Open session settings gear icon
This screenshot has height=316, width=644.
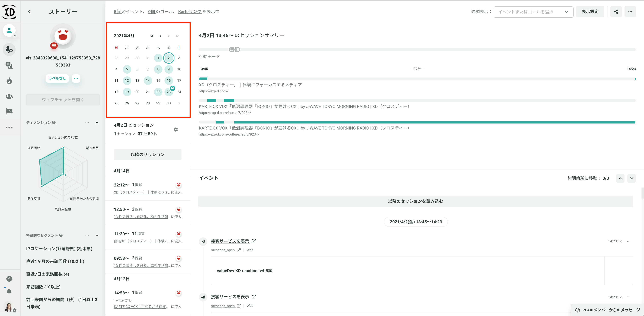(176, 130)
